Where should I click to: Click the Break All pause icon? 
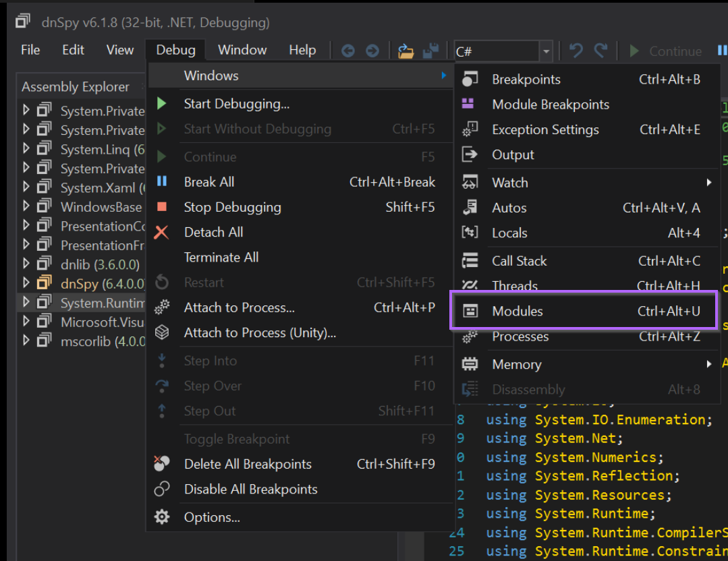162,182
